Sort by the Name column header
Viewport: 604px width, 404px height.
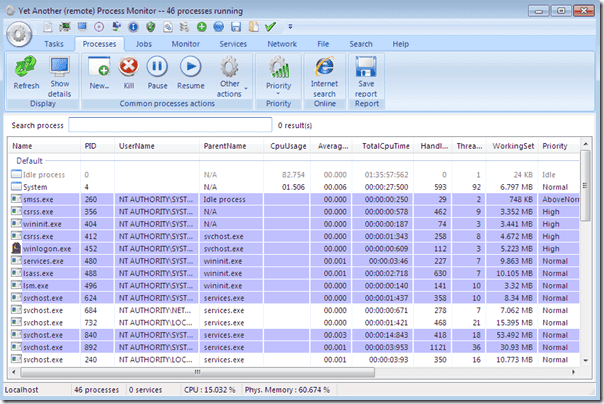[x=44, y=146]
